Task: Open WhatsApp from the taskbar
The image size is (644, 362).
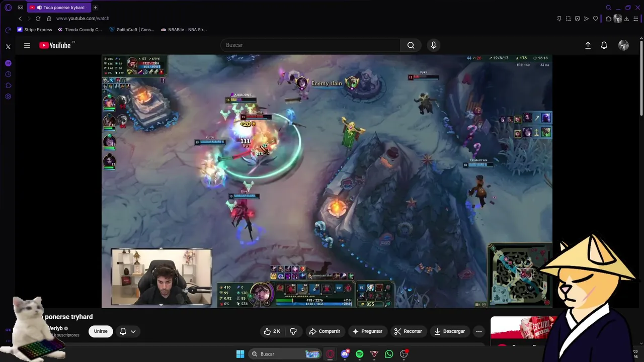Action: point(389,354)
